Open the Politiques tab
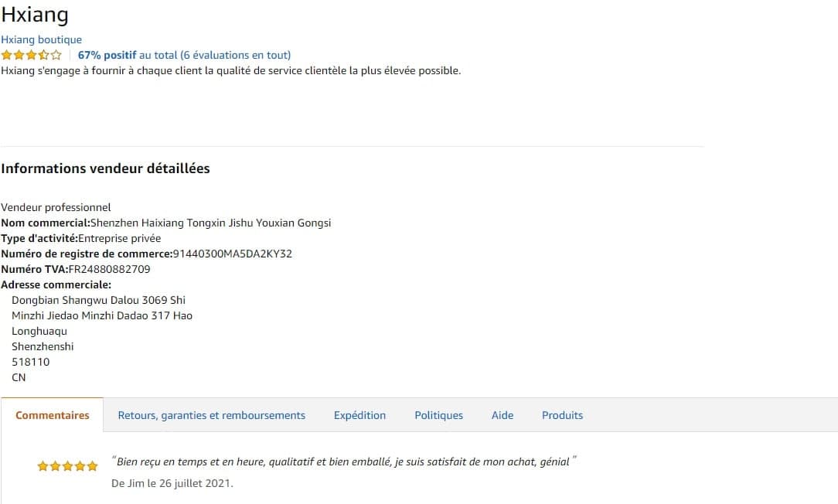The width and height of the screenshot is (838, 504). point(438,415)
